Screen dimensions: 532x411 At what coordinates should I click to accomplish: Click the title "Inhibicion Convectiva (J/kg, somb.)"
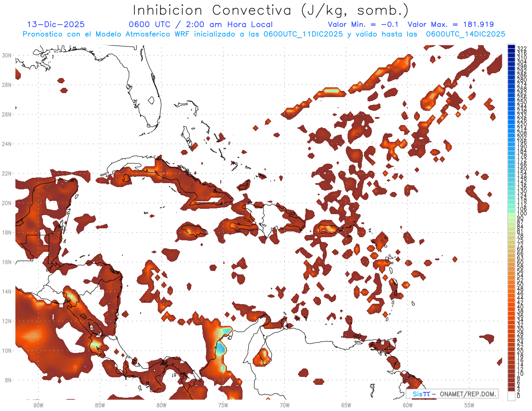click(x=271, y=10)
